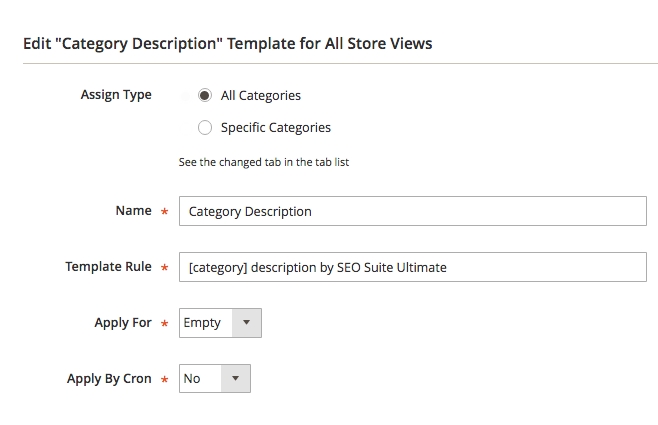Click the "Apply For" field label
The width and height of the screenshot is (658, 425).
[x=123, y=323]
